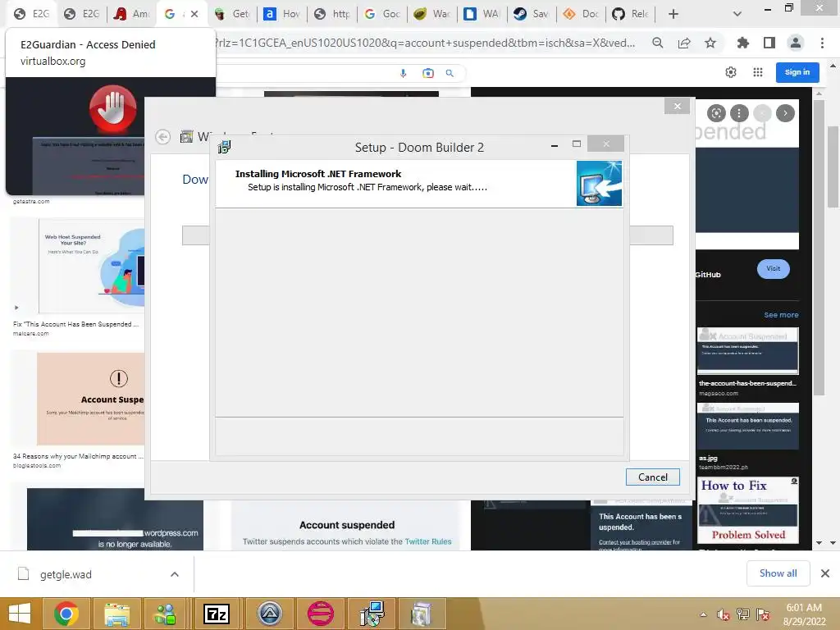
Task: Open the GitHub 'Rel' tab
Action: [x=630, y=14]
